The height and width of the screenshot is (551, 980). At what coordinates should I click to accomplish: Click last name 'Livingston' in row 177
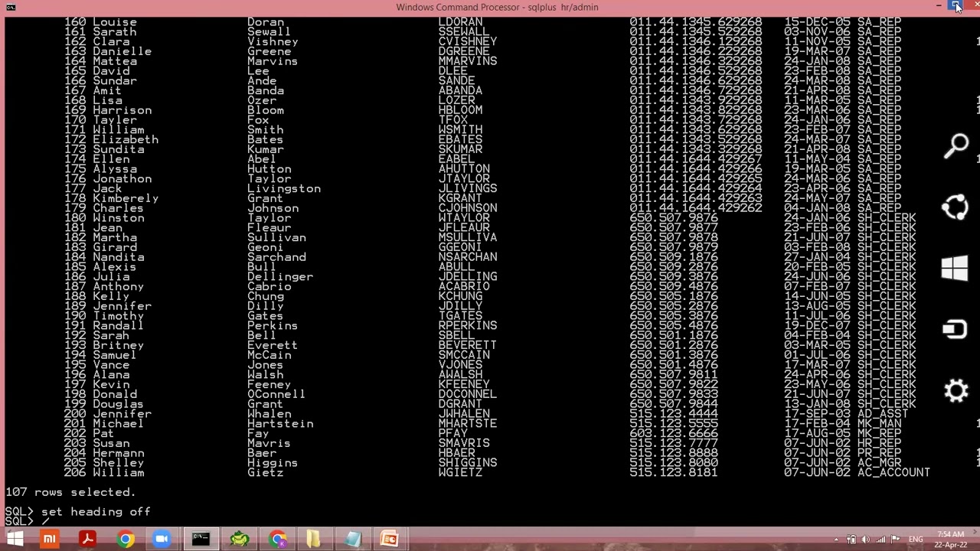pos(284,188)
